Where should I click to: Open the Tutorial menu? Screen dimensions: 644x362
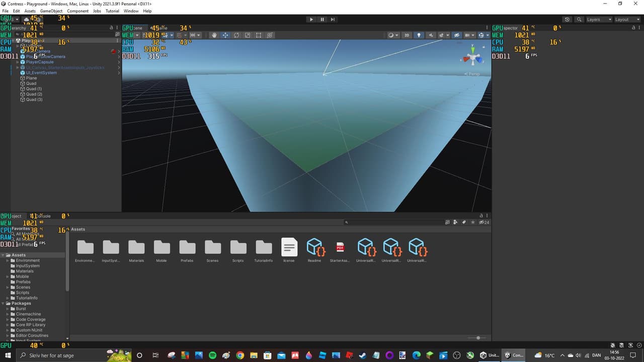click(112, 11)
